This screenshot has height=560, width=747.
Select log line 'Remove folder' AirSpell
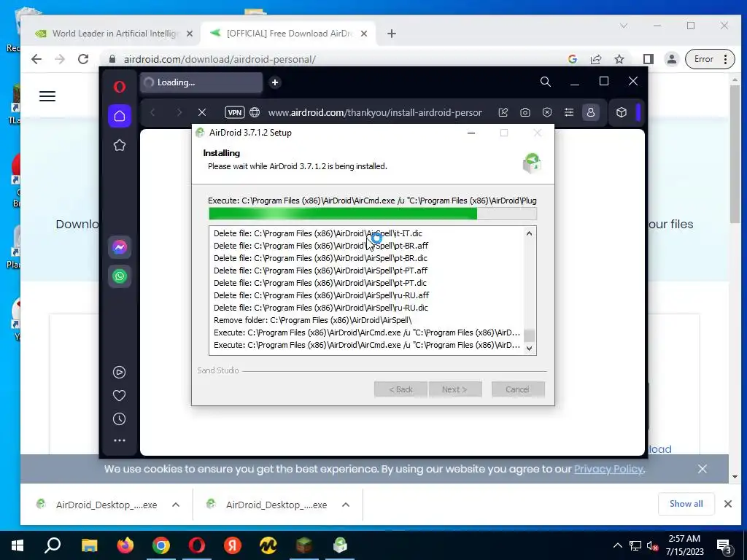click(x=312, y=320)
